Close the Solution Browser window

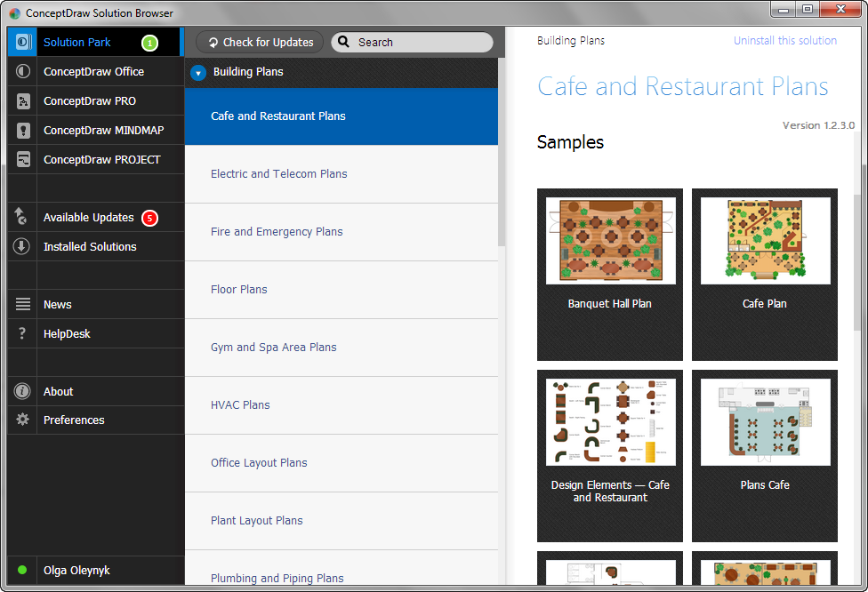coord(840,10)
